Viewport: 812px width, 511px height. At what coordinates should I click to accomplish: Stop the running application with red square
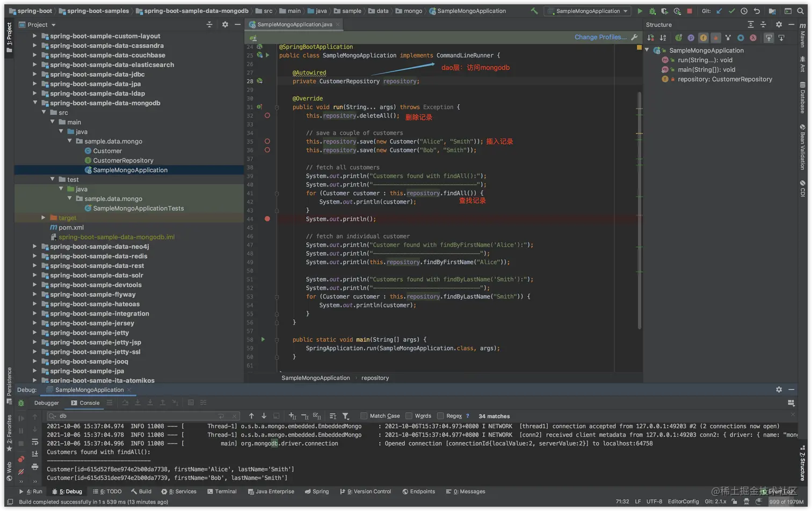tap(690, 11)
